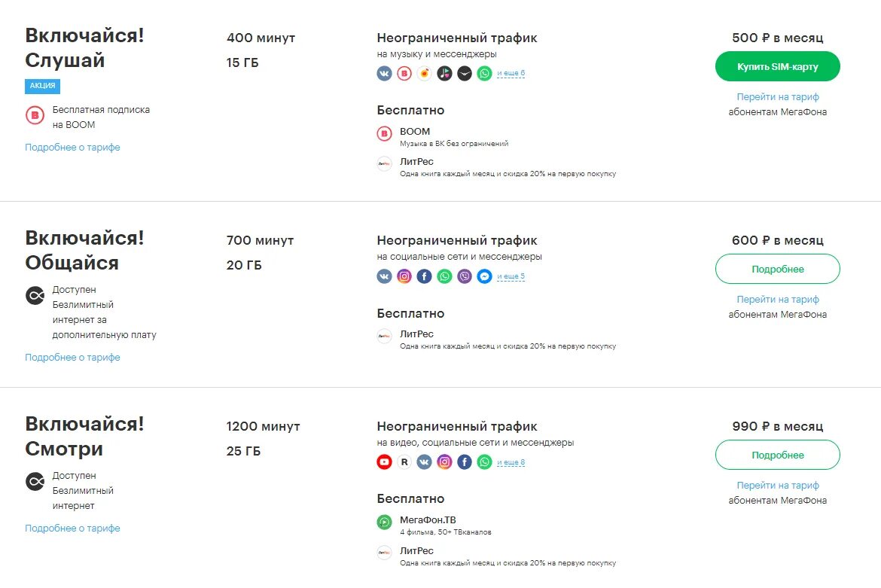Screen dimensions: 881x588
Task: Click "Подробнее" button for 990 ₽ plan
Action: tap(777, 455)
